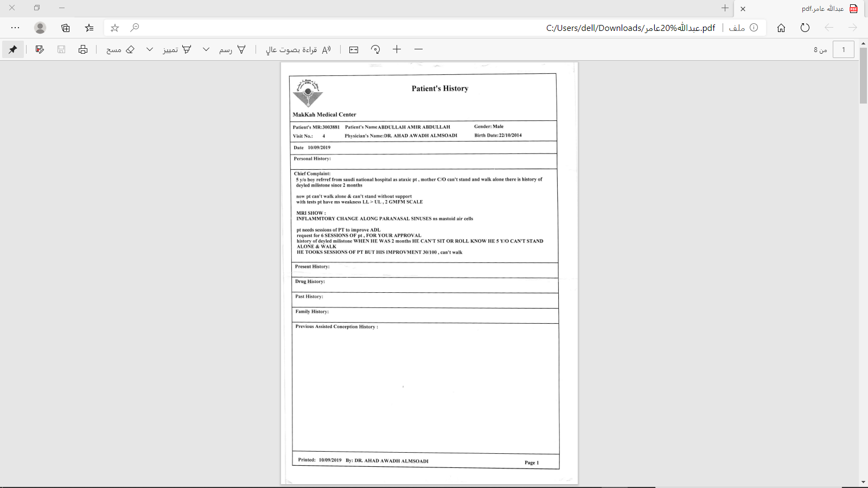Zoom out using the minus icon

point(418,49)
